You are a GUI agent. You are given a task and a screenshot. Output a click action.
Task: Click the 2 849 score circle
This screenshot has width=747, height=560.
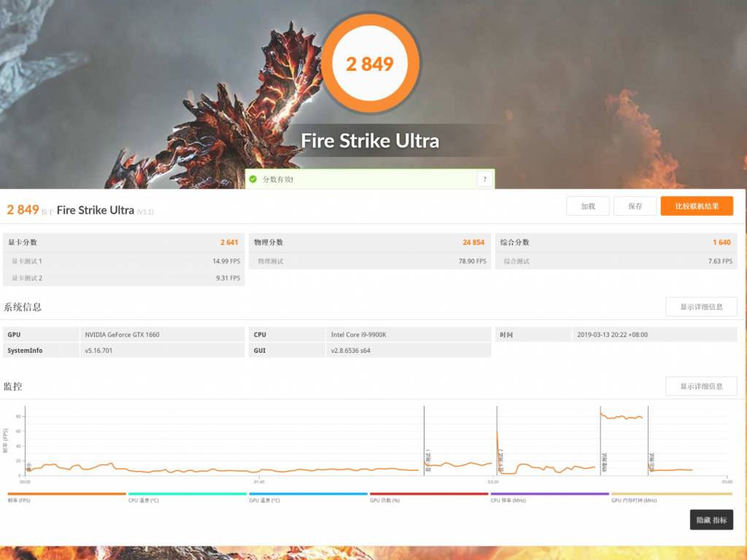[x=370, y=63]
